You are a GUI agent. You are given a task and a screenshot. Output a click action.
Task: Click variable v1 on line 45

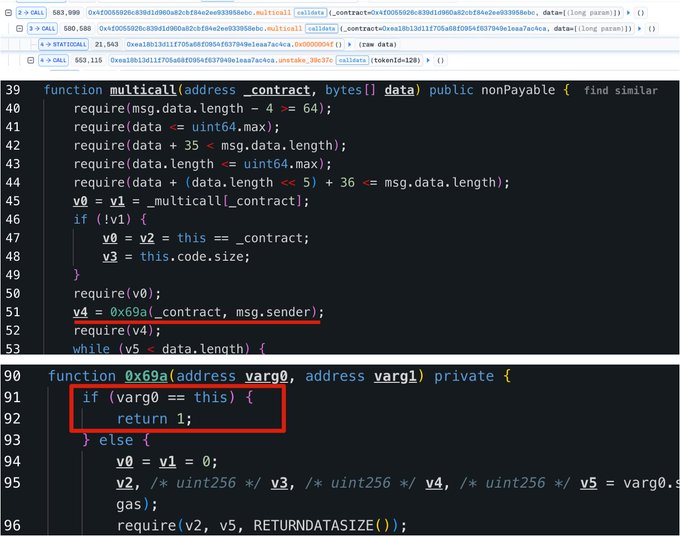coord(117,201)
